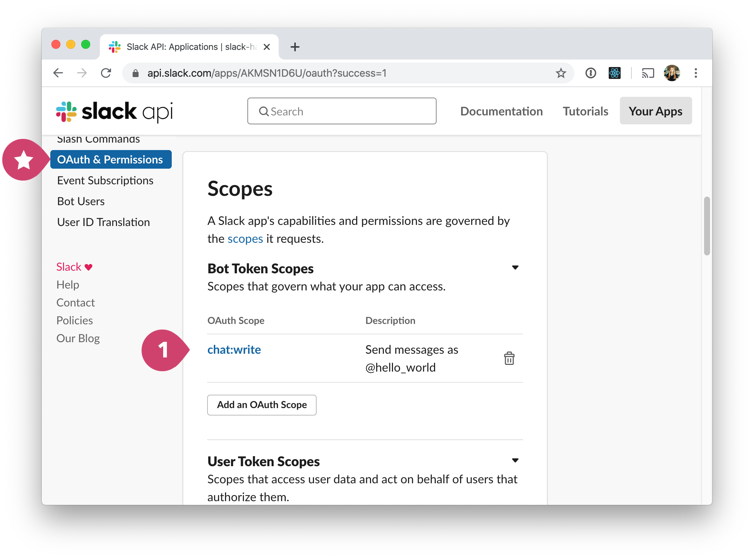Click the Your Apps navigation button
This screenshot has width=754, height=560.
click(x=655, y=111)
